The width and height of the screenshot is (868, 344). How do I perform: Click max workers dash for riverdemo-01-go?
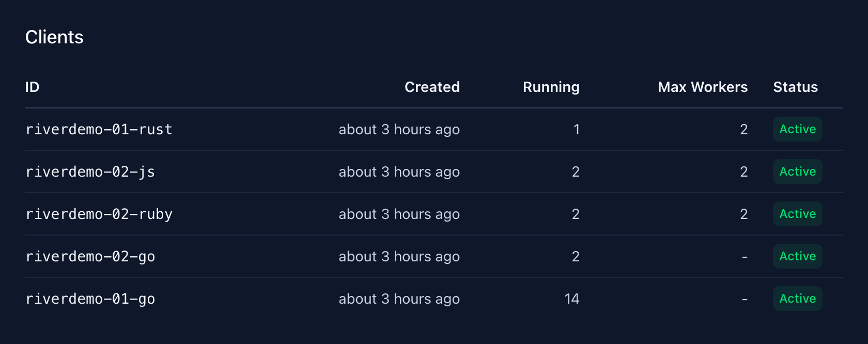(745, 299)
